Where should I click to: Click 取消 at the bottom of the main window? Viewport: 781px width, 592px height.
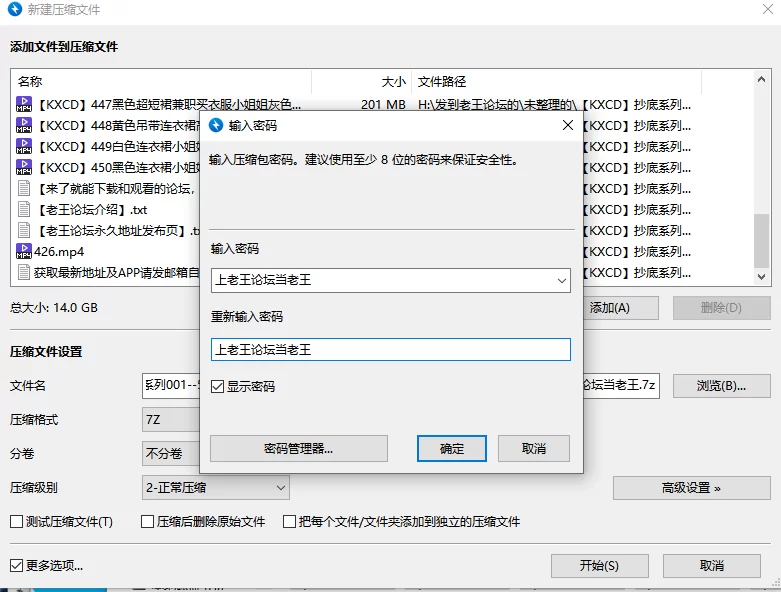tap(711, 566)
